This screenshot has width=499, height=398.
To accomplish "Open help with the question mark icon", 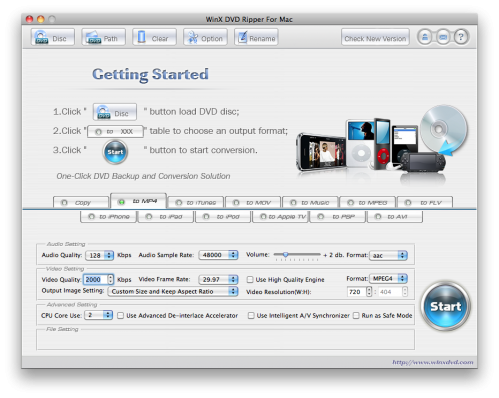I will 461,37.
